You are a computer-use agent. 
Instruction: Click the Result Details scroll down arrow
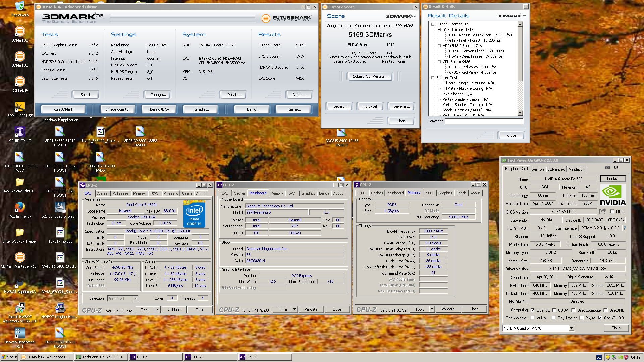[x=520, y=113]
